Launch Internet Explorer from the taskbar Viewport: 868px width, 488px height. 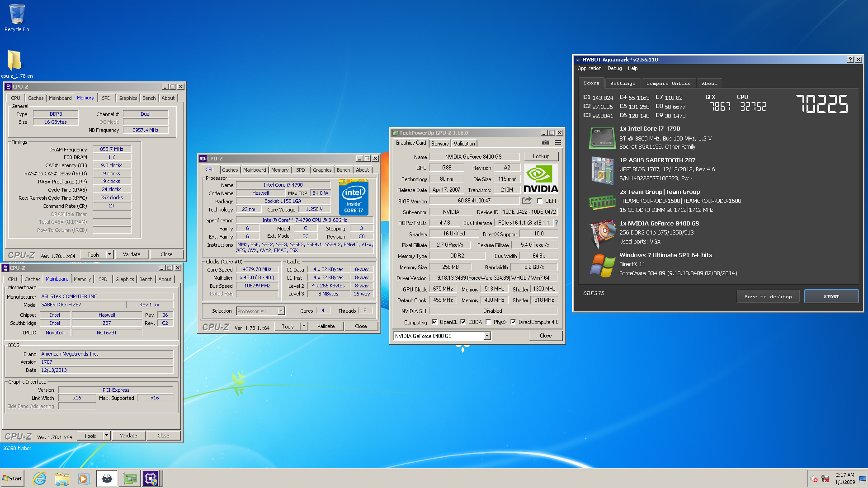click(x=40, y=479)
